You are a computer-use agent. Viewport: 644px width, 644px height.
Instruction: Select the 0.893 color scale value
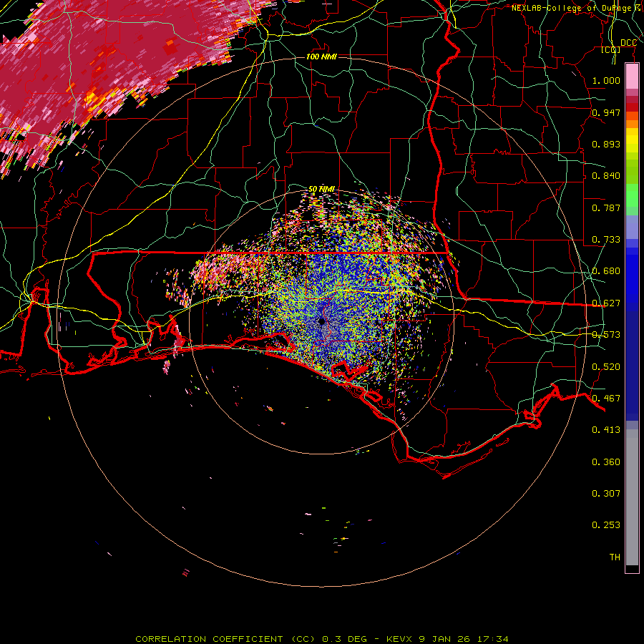coord(606,144)
